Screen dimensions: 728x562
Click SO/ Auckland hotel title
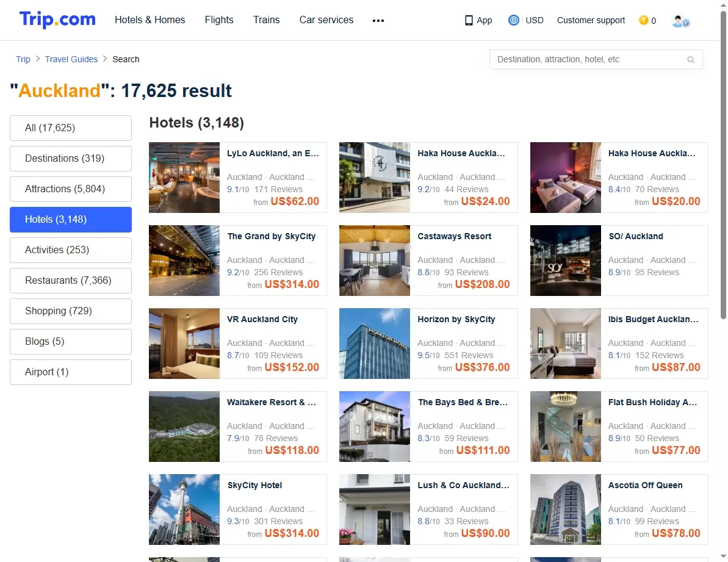click(x=636, y=237)
